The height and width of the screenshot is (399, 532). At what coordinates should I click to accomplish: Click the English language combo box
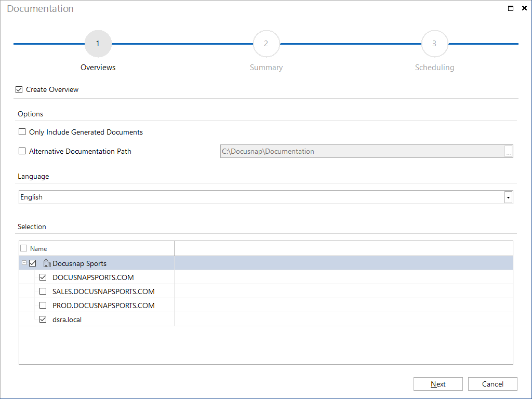pos(265,197)
